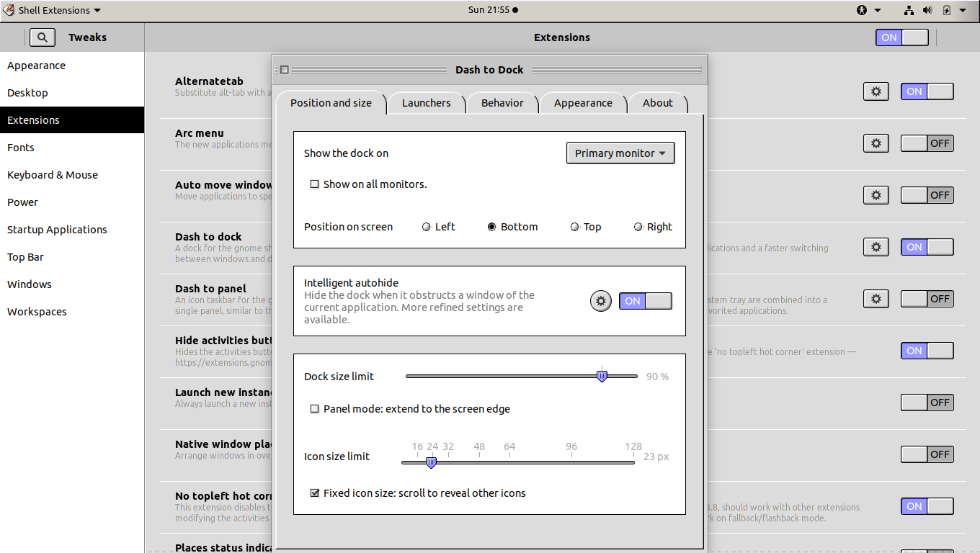980x553 pixels.
Task: Click the Dash to Dock window menu button
Action: (x=284, y=70)
